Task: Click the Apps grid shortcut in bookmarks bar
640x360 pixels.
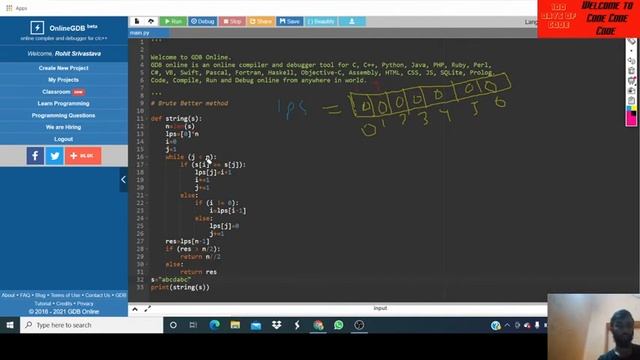Action: [x=9, y=8]
